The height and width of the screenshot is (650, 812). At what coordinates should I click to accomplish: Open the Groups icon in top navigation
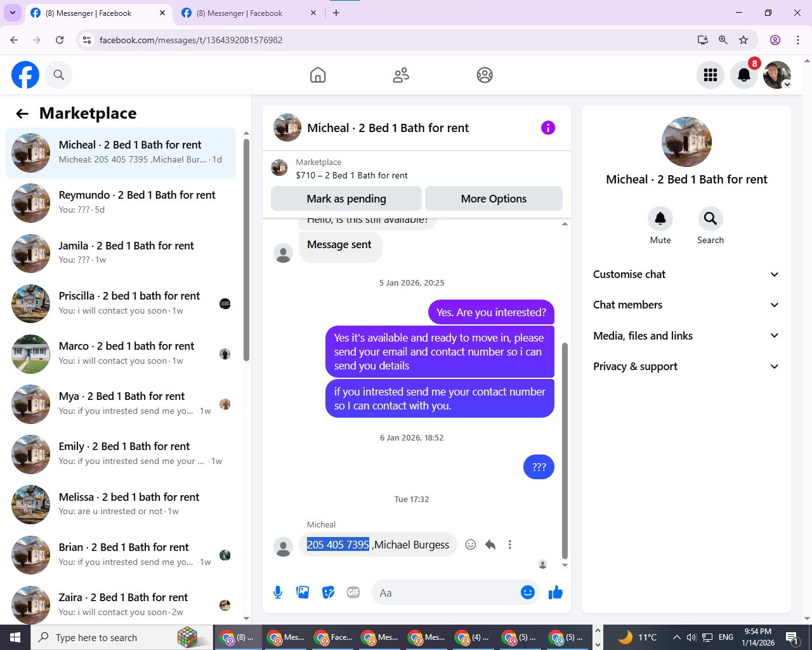pyautogui.click(x=485, y=75)
